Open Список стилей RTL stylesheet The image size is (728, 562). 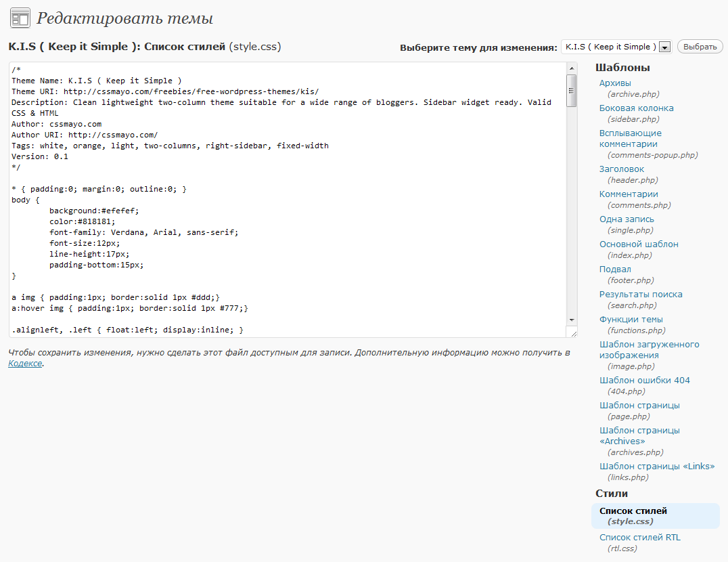click(639, 538)
